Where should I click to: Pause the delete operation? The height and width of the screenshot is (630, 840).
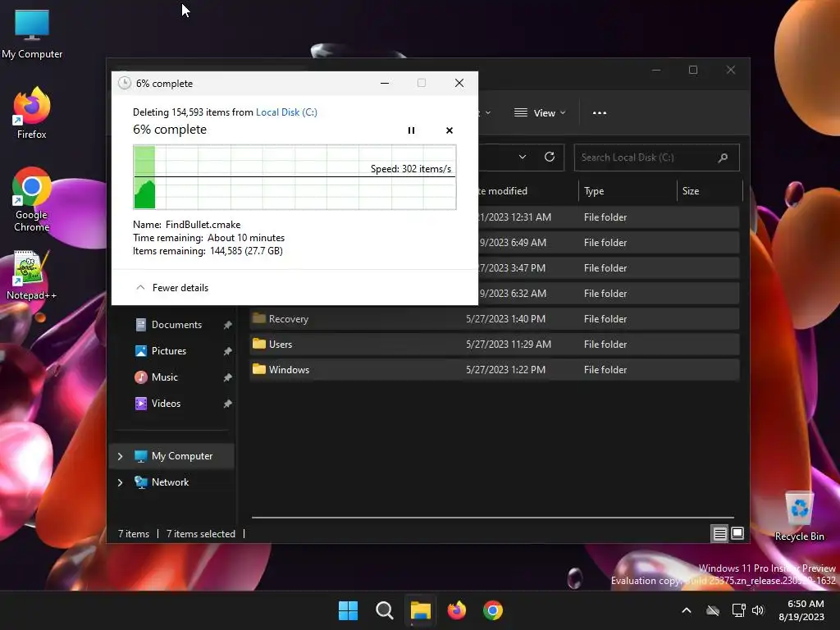(x=411, y=130)
